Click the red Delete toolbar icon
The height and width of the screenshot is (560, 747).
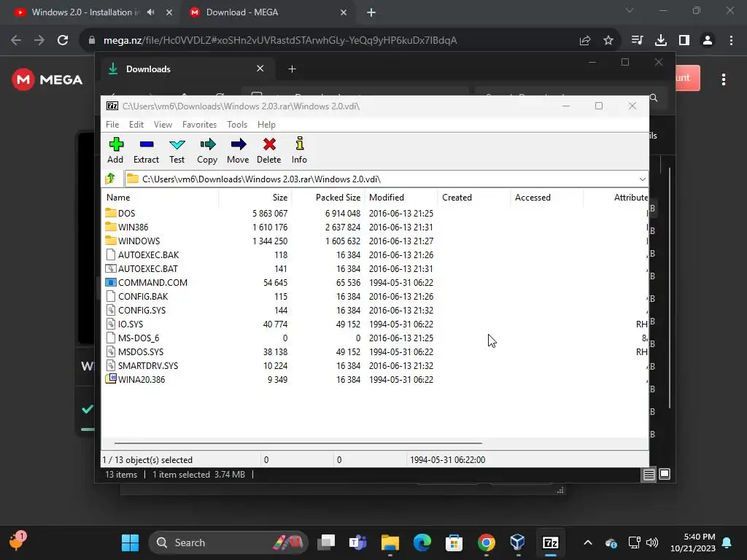[x=269, y=150]
